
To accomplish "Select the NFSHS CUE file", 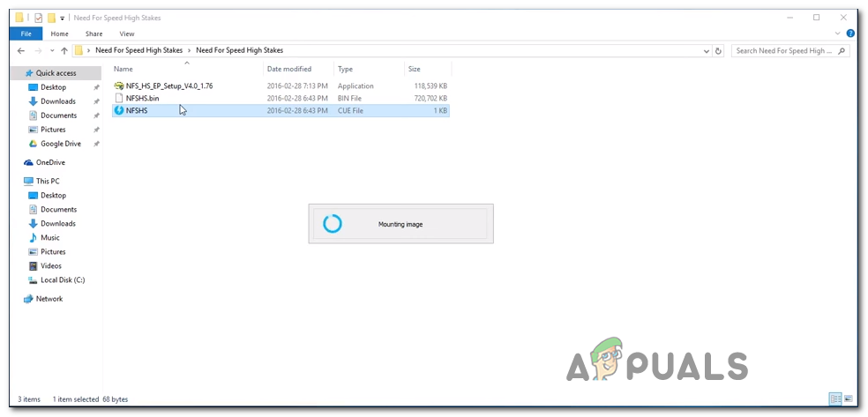I will click(281, 110).
